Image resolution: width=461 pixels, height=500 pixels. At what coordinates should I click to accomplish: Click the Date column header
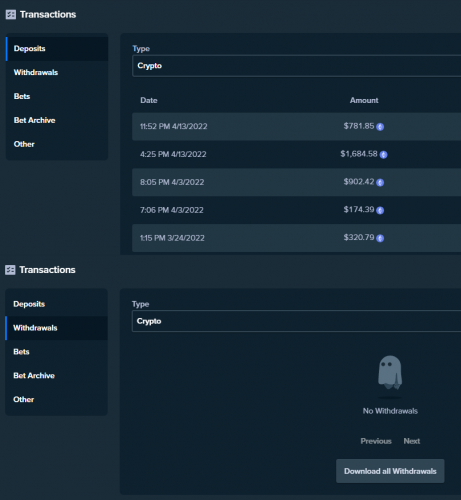149,100
